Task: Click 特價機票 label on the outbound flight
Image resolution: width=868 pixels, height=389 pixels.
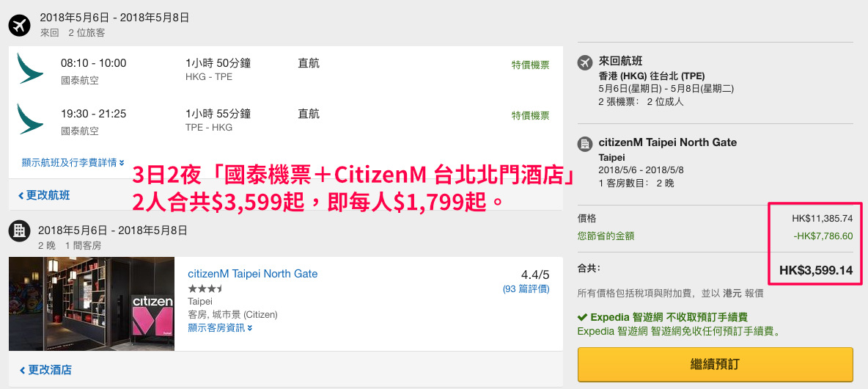Action: coord(530,65)
